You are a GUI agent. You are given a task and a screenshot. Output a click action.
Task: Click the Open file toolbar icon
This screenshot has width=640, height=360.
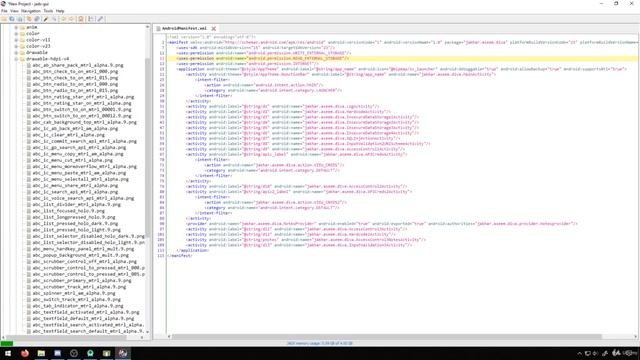pos(4,19)
